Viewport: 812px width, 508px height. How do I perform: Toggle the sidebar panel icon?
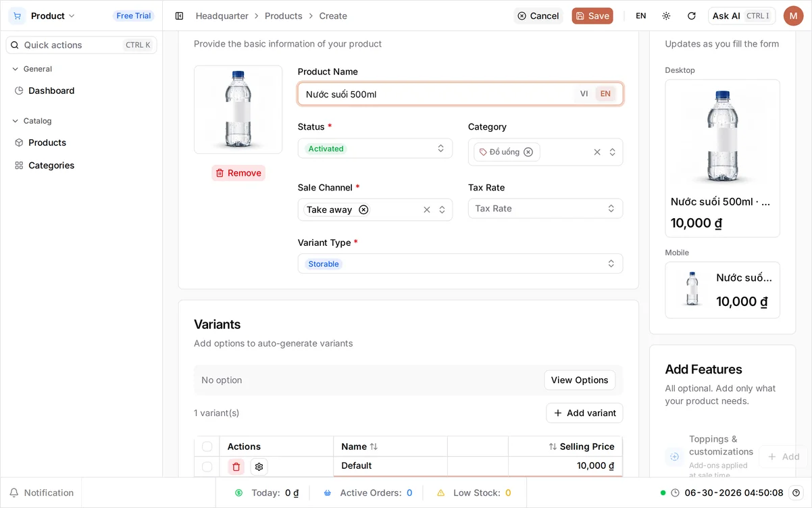(179, 16)
